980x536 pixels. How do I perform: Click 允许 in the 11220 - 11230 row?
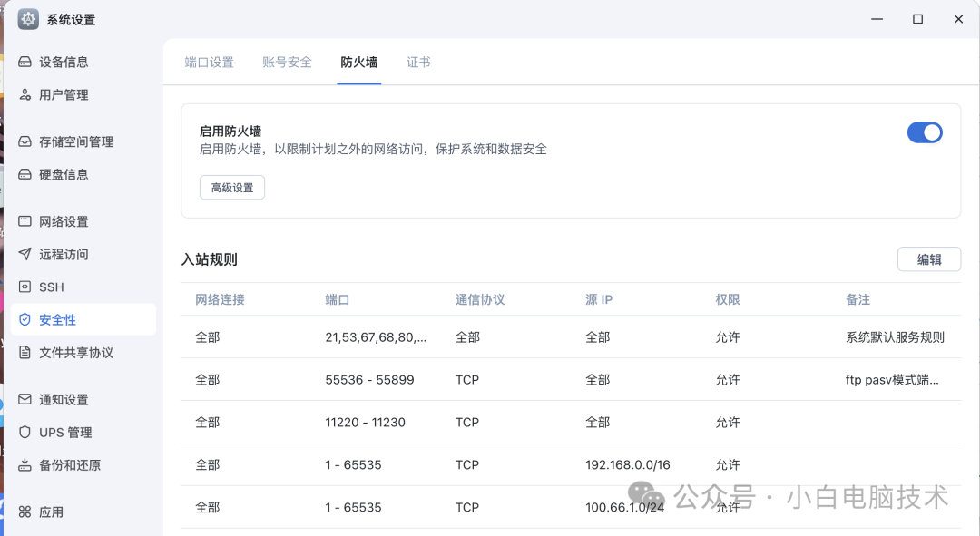click(728, 423)
